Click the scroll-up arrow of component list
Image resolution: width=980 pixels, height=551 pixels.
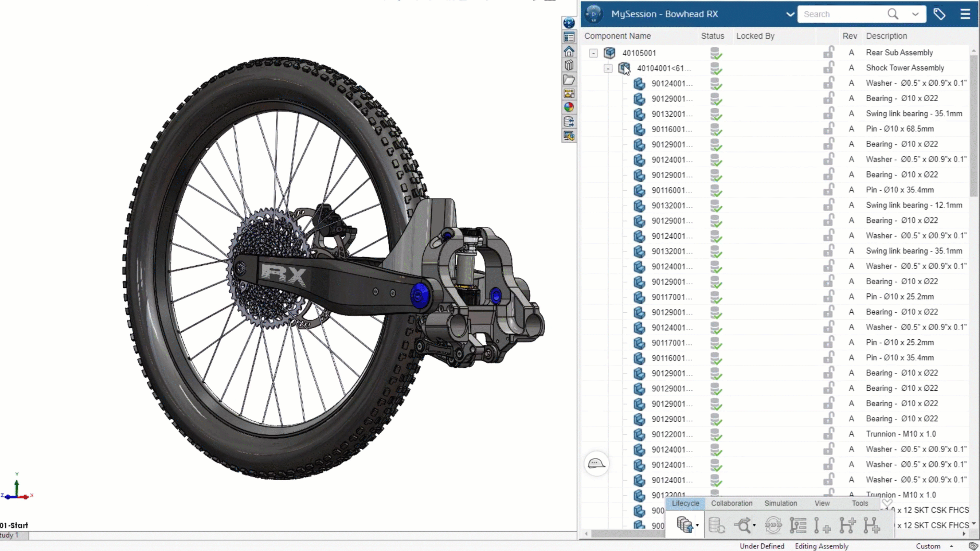[x=974, y=51]
